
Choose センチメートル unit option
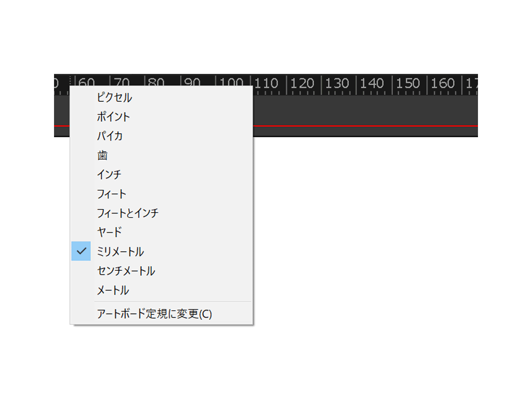(x=161, y=271)
